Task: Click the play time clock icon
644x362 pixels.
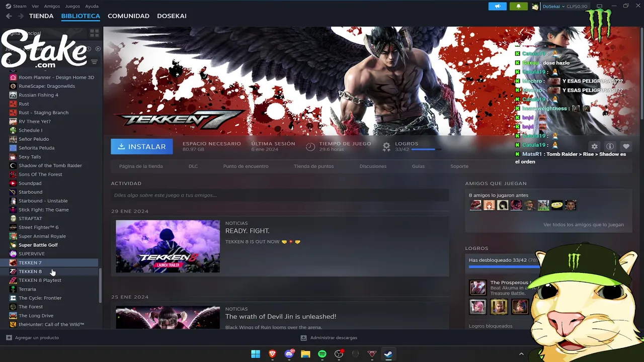Action: click(x=310, y=146)
